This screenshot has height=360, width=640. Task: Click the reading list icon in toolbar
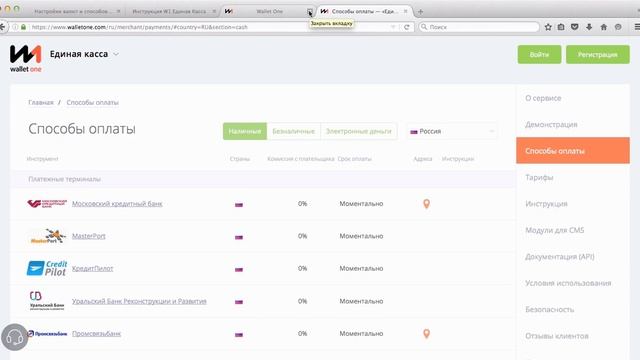click(561, 27)
